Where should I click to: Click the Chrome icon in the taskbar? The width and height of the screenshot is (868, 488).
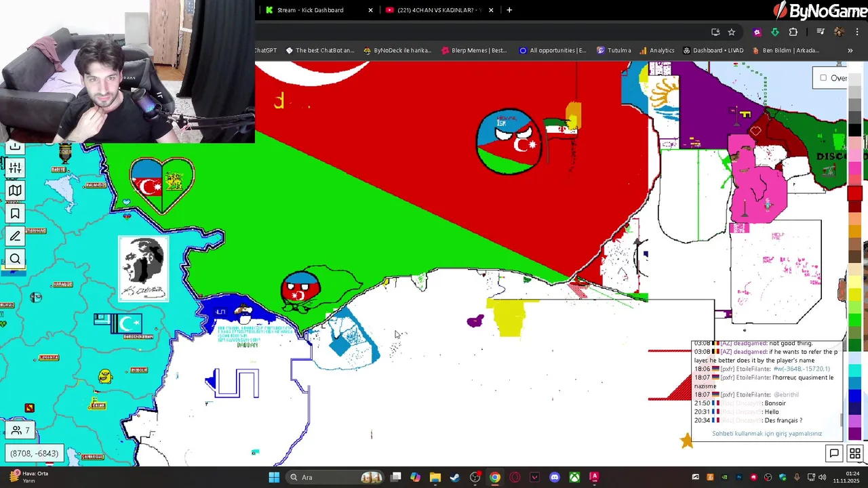pyautogui.click(x=495, y=477)
